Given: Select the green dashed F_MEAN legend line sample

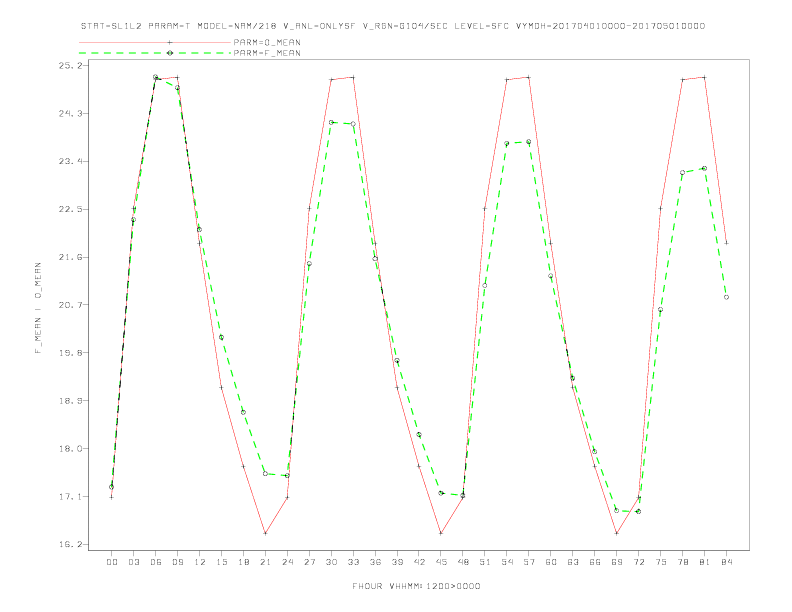Looking at the screenshot, I should pos(155,53).
